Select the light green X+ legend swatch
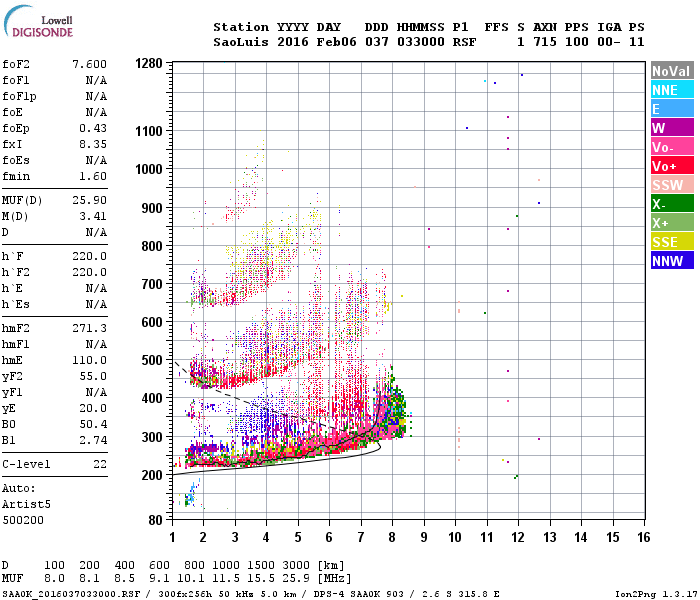 pyautogui.click(x=672, y=223)
